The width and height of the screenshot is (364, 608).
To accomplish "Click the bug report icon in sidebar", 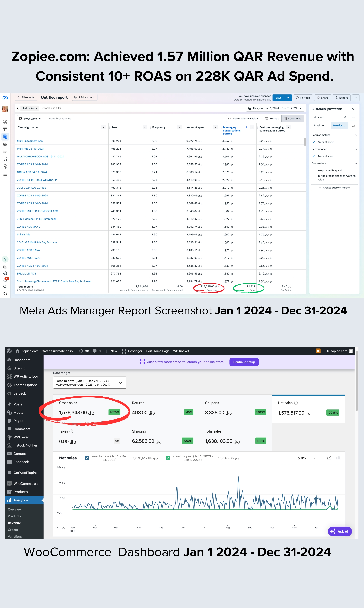I will pyautogui.click(x=5, y=294).
